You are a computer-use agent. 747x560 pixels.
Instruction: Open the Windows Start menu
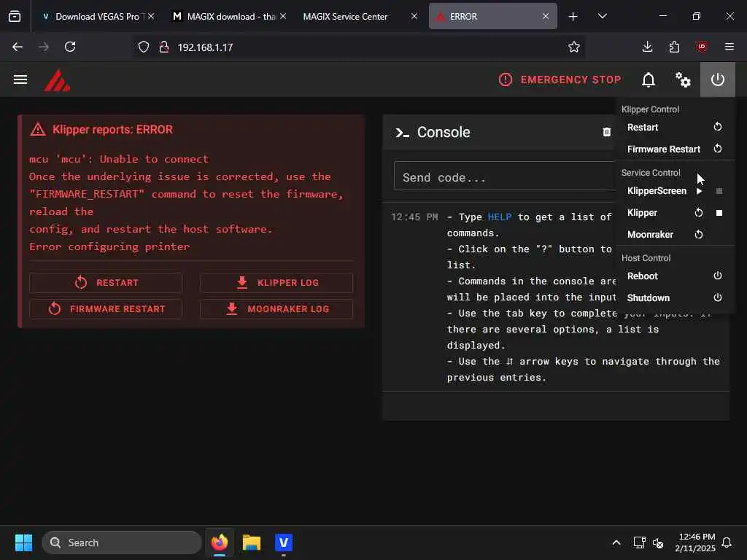[23, 542]
